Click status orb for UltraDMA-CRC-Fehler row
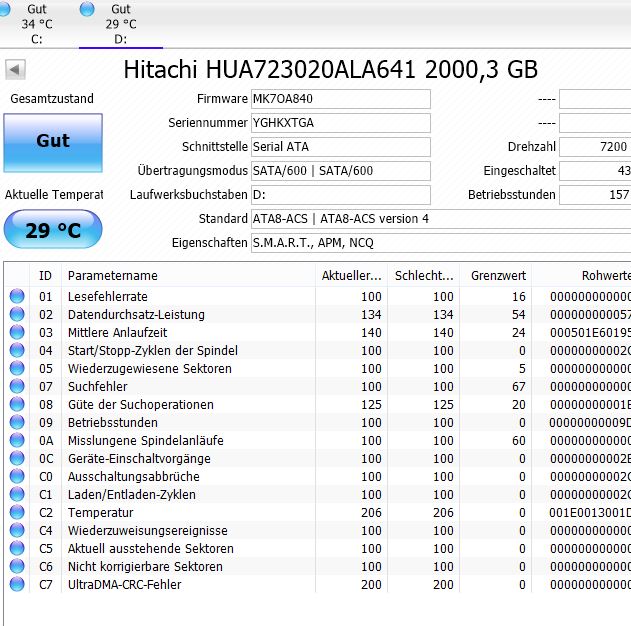Image resolution: width=631 pixels, height=626 pixels. [17, 585]
